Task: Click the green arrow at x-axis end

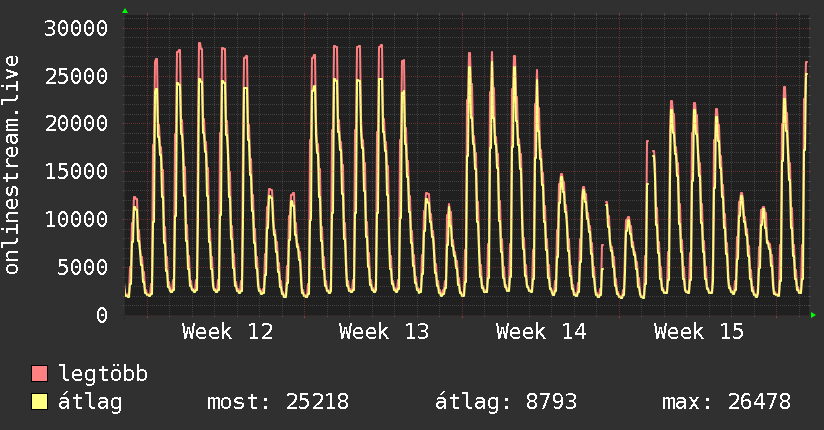Action: tap(813, 315)
